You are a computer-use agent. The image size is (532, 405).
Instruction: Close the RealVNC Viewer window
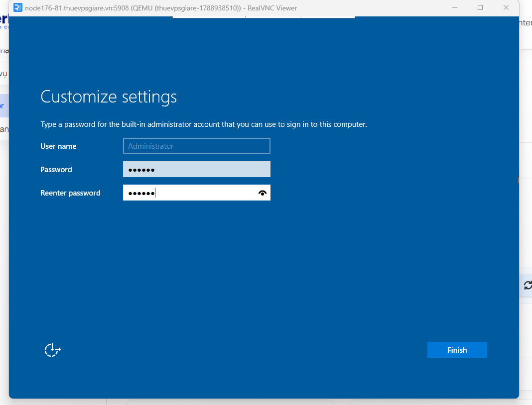click(506, 7)
